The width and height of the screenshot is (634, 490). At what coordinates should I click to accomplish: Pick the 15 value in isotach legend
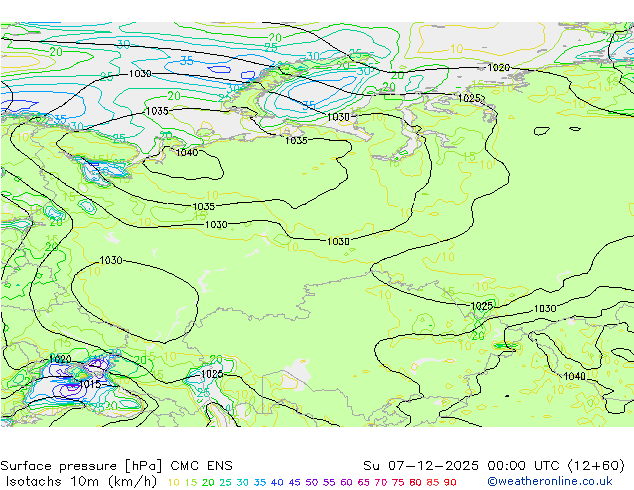click(x=191, y=482)
